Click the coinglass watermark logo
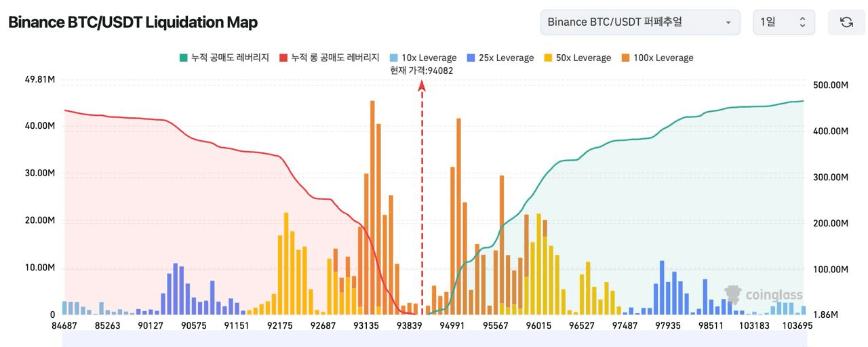 [764, 294]
